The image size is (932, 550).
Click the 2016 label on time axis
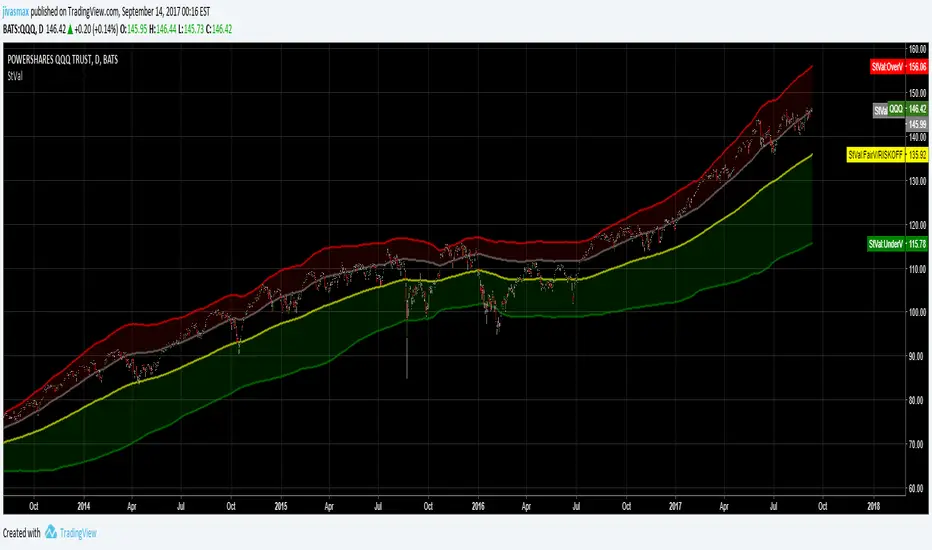click(478, 506)
